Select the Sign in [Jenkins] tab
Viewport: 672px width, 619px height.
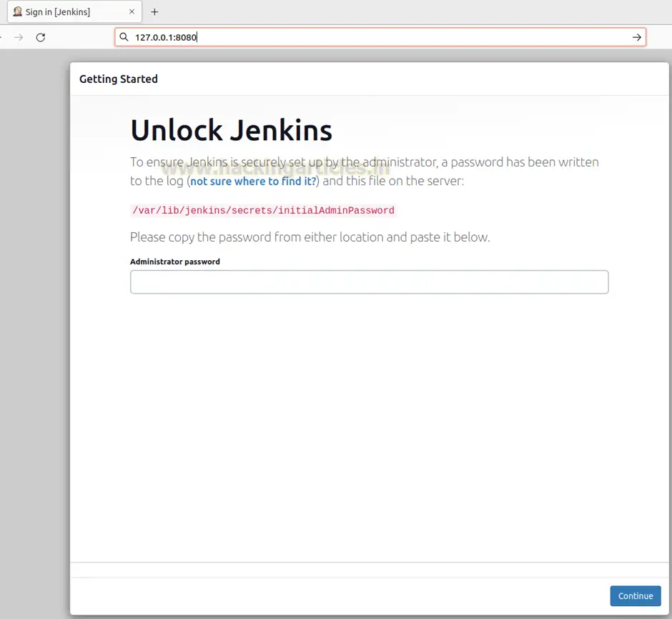[x=74, y=12]
